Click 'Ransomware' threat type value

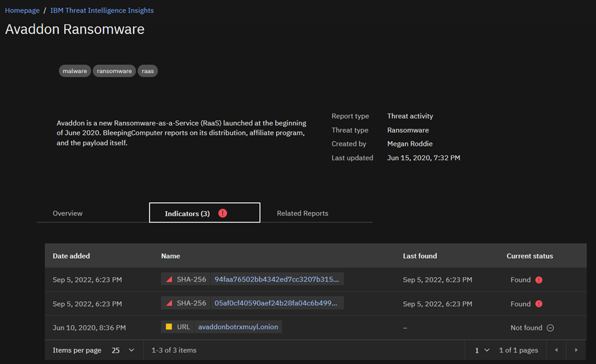pyautogui.click(x=408, y=130)
